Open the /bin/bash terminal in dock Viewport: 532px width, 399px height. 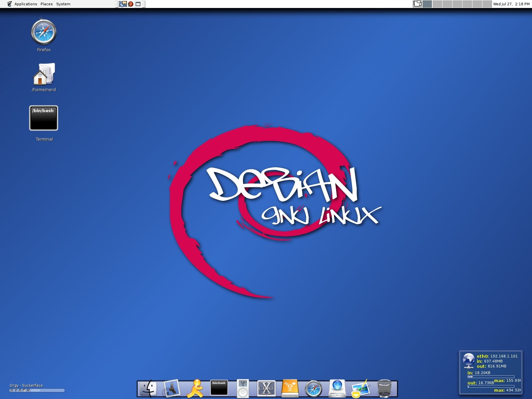(x=219, y=388)
